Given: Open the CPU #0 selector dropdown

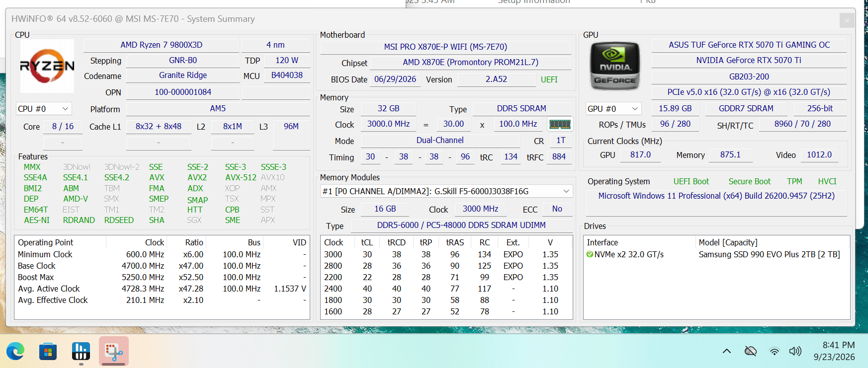Looking at the screenshot, I should point(44,109).
